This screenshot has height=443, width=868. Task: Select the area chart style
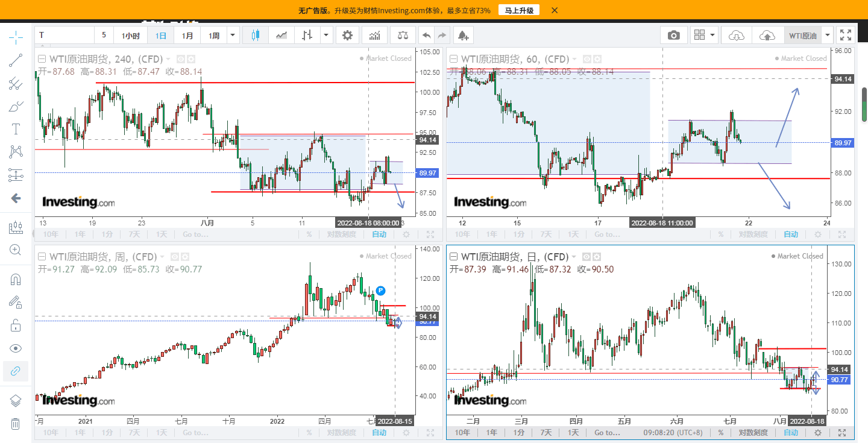pyautogui.click(x=281, y=36)
